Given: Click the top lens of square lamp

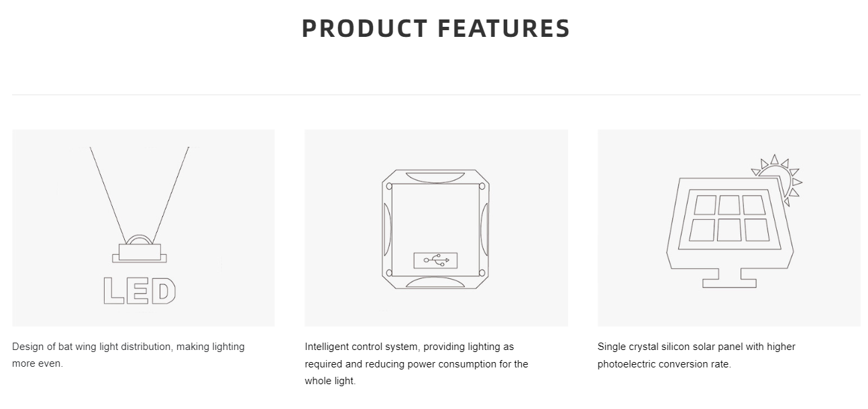Looking at the screenshot, I should pos(435,177).
